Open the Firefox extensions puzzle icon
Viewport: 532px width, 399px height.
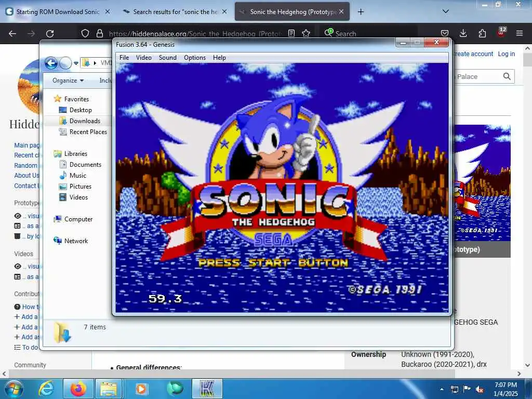[482, 33]
